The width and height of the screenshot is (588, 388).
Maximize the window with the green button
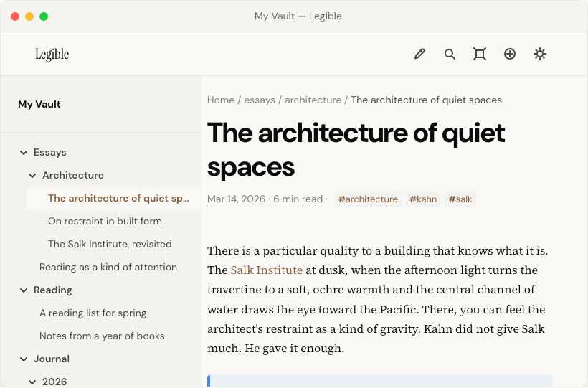tap(44, 16)
